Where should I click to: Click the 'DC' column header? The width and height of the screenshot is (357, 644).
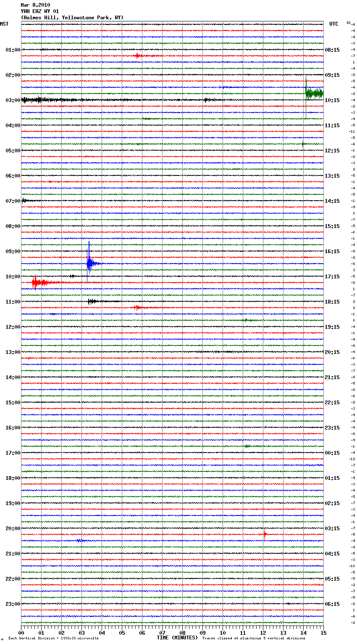coord(349,23)
